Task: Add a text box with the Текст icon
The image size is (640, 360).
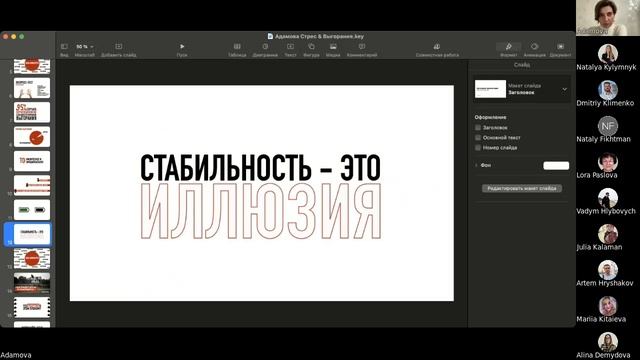Action: click(290, 47)
